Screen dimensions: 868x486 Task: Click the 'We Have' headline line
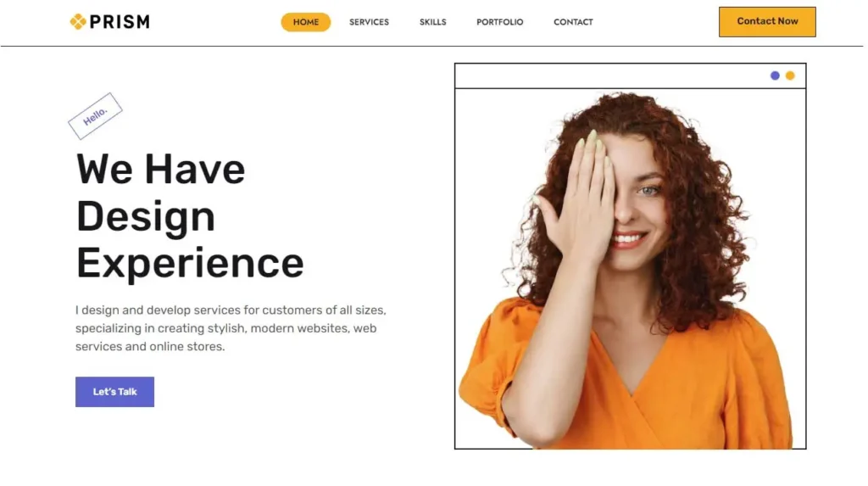tap(160, 169)
